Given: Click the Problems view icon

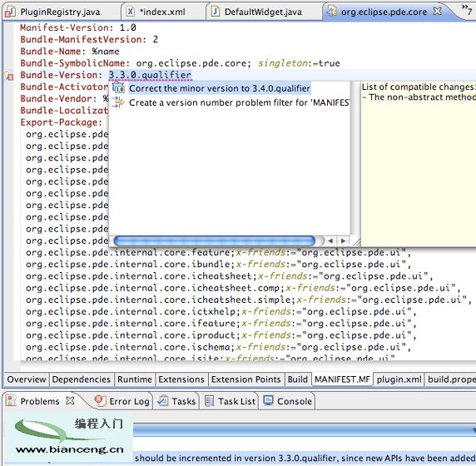Looking at the screenshot, I should pyautogui.click(x=11, y=401).
